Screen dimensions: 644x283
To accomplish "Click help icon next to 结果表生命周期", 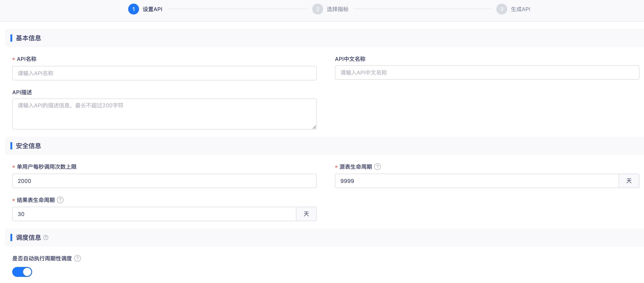I will click(60, 200).
